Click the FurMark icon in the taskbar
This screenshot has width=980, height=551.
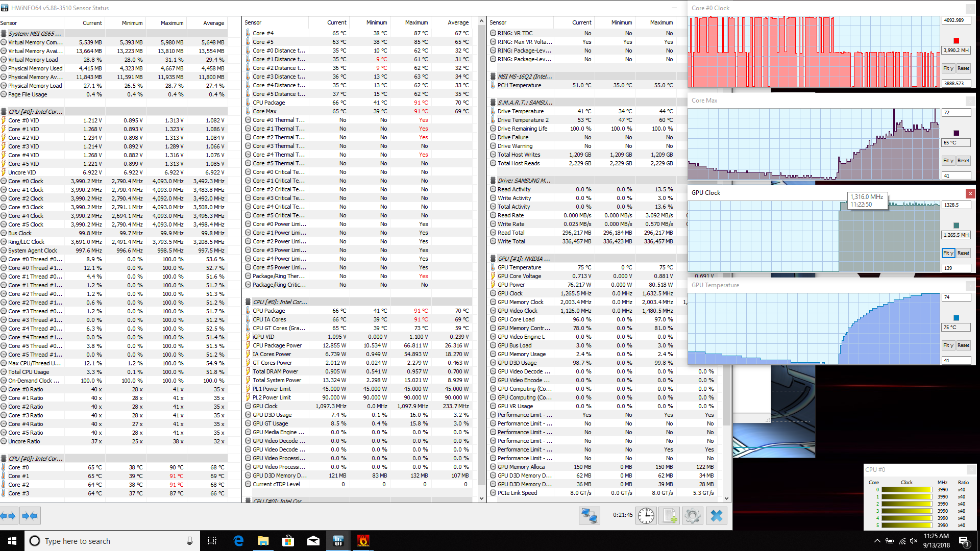coord(363,541)
